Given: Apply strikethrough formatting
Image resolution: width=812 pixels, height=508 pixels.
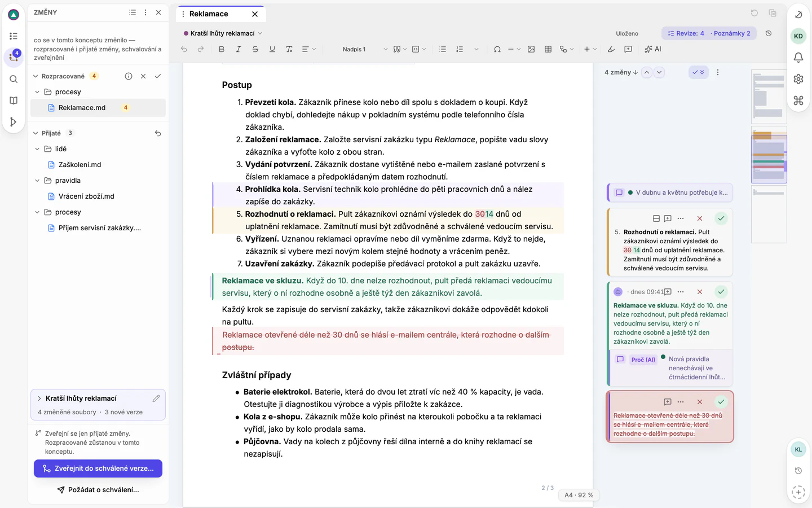Looking at the screenshot, I should coord(255,49).
